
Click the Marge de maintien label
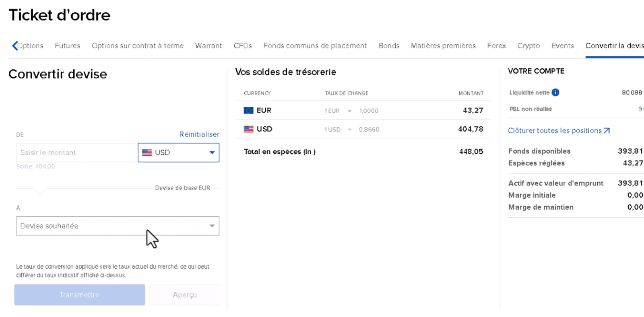click(541, 207)
